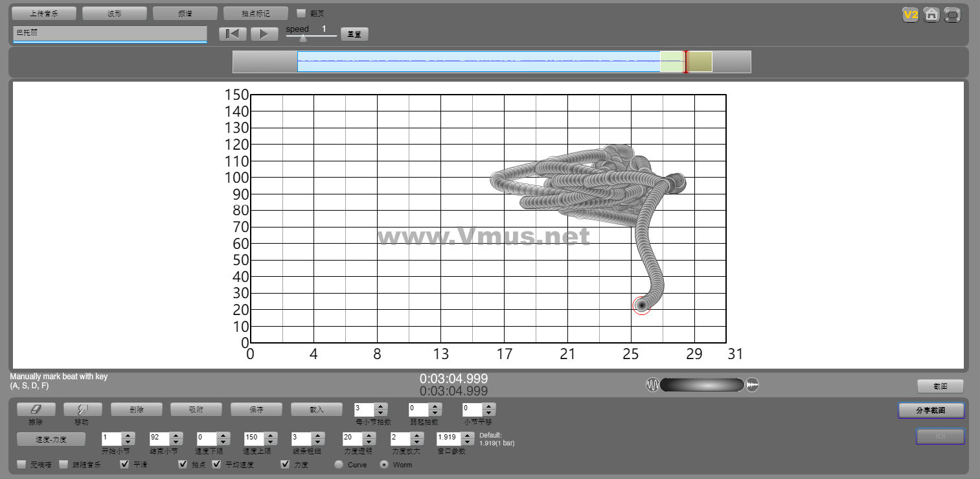
Task: Enable the 翻页 page-flip checkbox
Action: tap(301, 13)
